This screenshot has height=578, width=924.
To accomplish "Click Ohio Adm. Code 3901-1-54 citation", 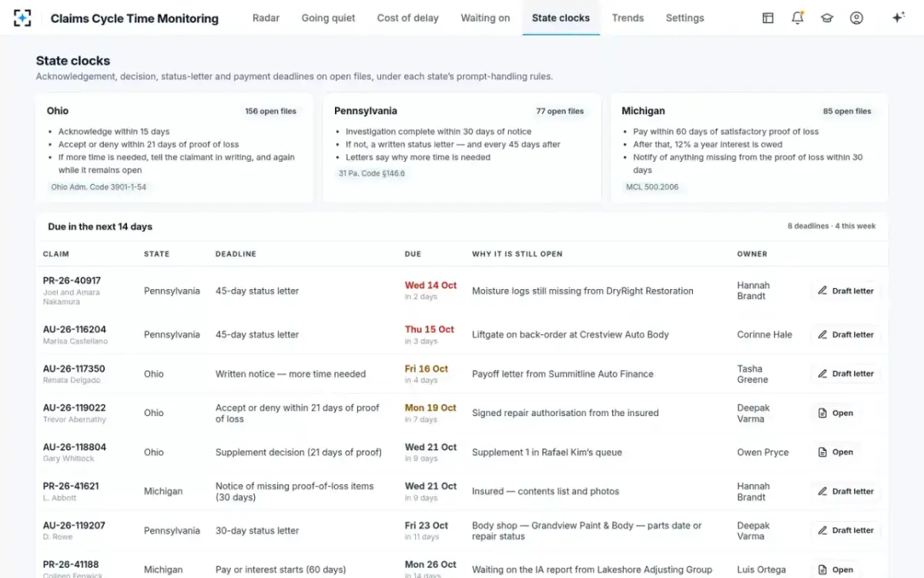I will 99,187.
